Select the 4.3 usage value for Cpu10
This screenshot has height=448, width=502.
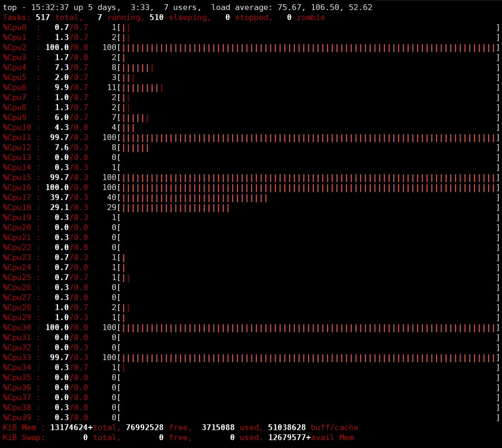(x=62, y=127)
